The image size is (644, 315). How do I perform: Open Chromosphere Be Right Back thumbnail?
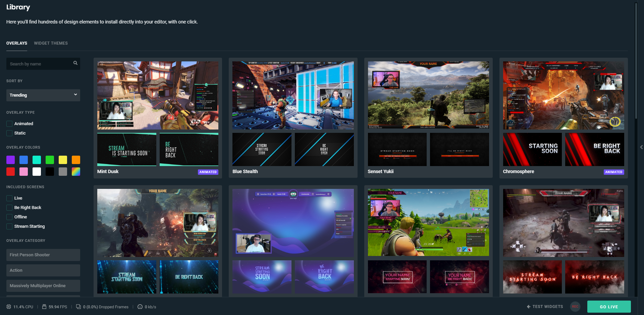point(595,150)
